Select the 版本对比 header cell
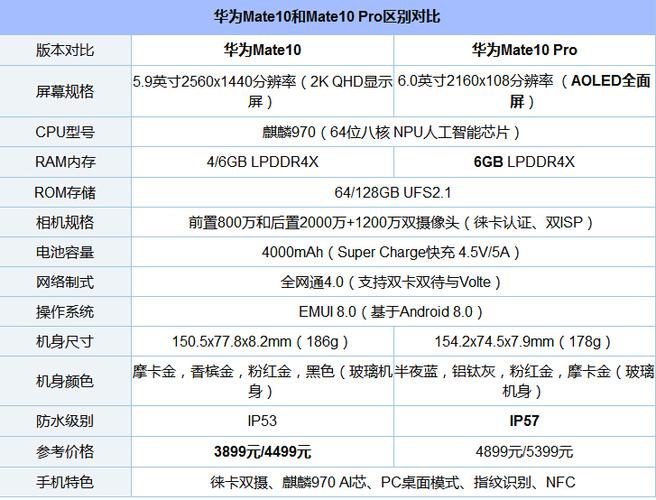Screen dimensions: 656x500 [x=65, y=50]
